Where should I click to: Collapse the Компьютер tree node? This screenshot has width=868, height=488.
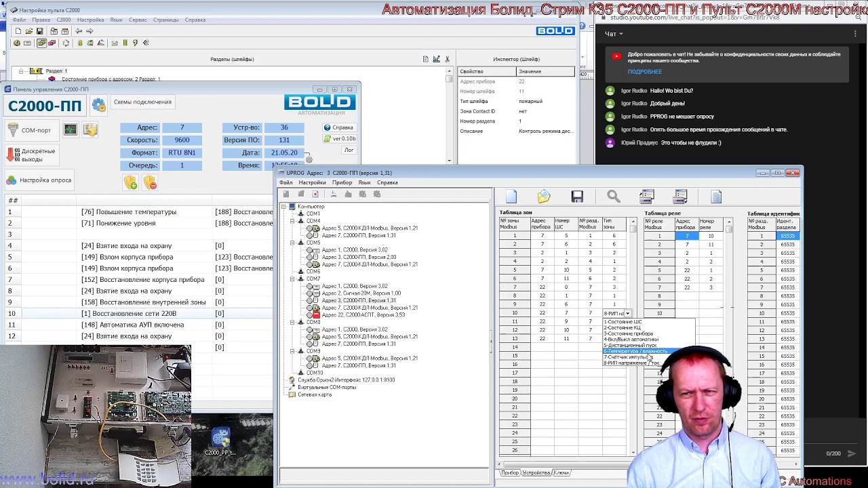284,207
